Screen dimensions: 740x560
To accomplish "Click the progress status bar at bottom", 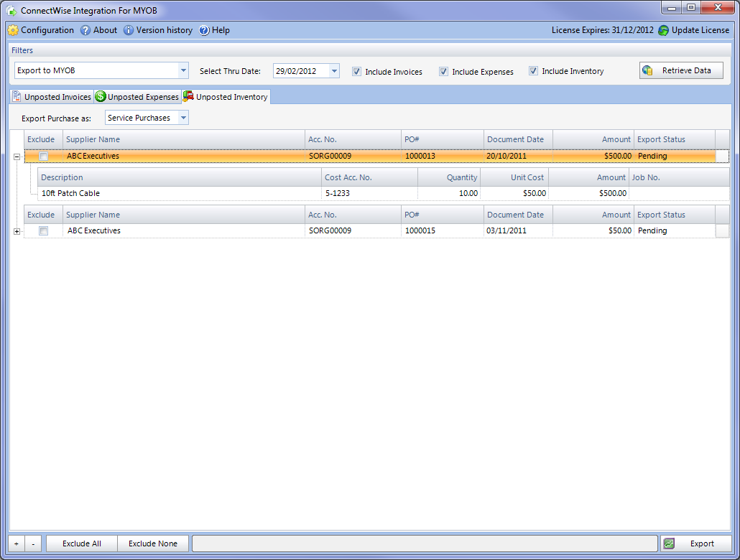I will click(x=425, y=543).
